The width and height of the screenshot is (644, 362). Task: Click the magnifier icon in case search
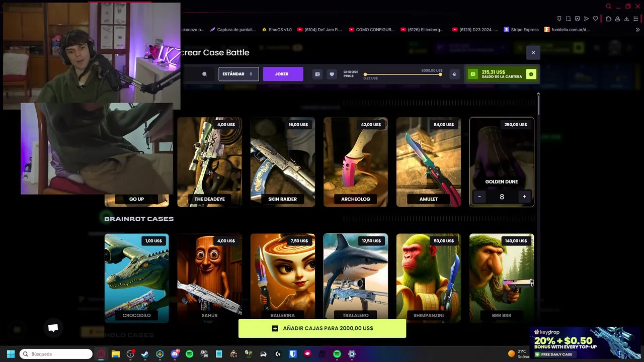click(x=204, y=74)
